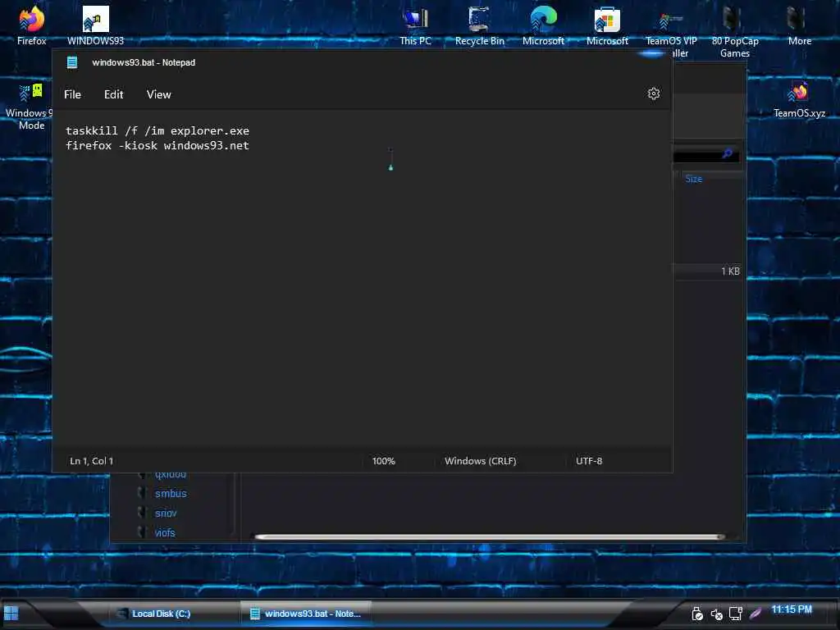Click the Ln 1, Col 1 status indicator
This screenshot has height=630, width=840.
[92, 461]
